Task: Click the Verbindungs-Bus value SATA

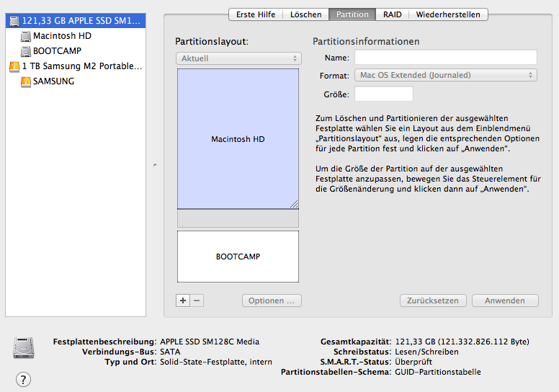Action: point(170,352)
